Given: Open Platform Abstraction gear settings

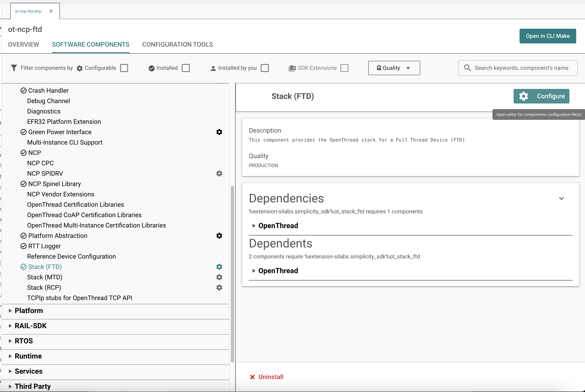Looking at the screenshot, I should coord(219,235).
